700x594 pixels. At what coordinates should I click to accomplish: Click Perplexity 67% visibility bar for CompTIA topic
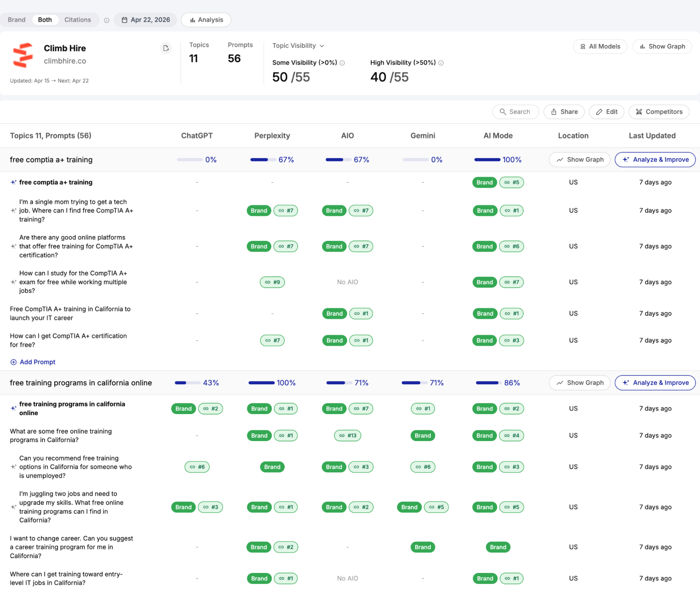coord(263,160)
